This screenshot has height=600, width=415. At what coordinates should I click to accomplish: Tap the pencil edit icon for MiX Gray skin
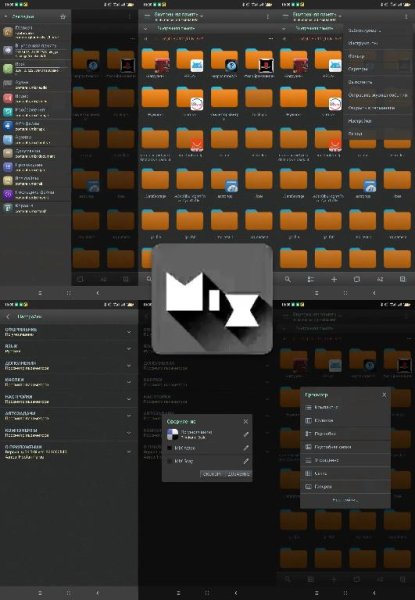[x=246, y=461]
